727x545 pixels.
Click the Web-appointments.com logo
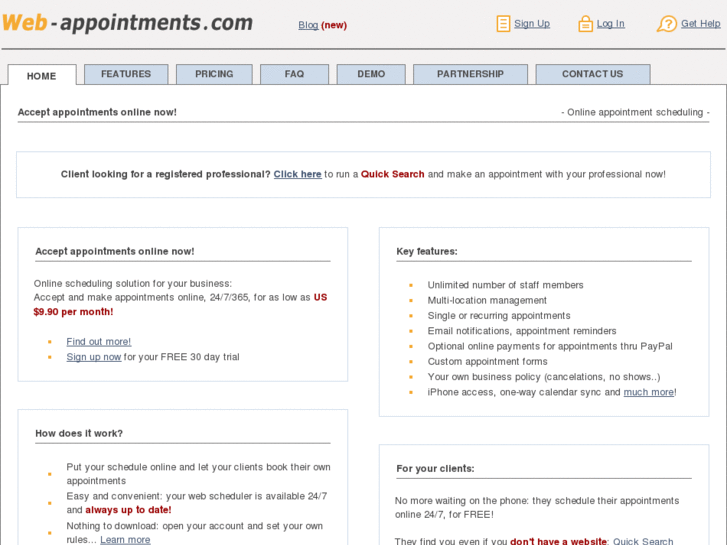click(x=128, y=23)
